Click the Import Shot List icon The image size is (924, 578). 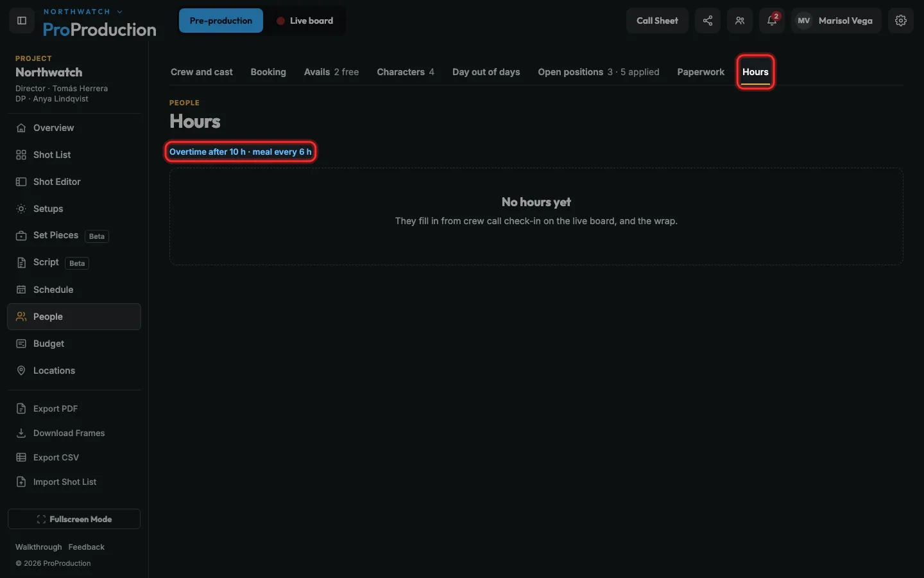click(x=21, y=482)
